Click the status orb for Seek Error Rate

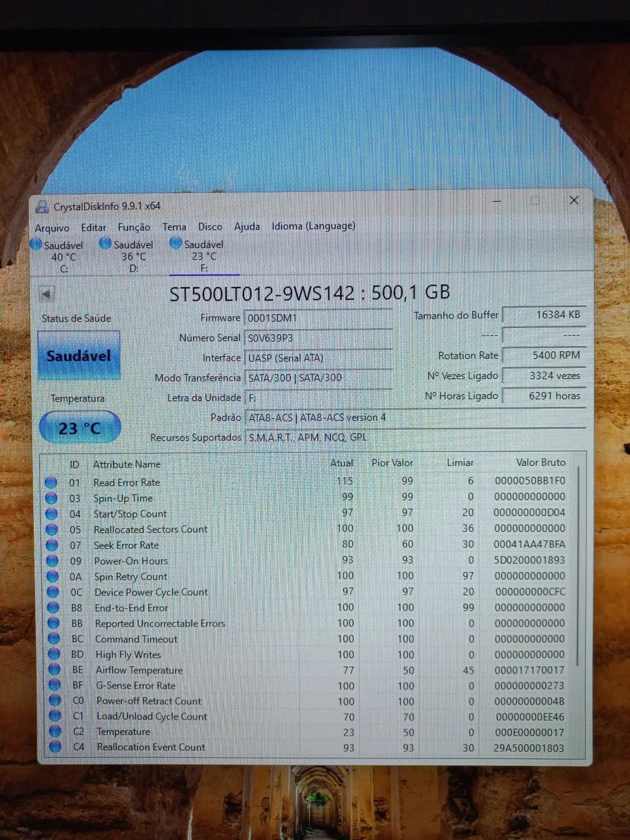pyautogui.click(x=52, y=545)
